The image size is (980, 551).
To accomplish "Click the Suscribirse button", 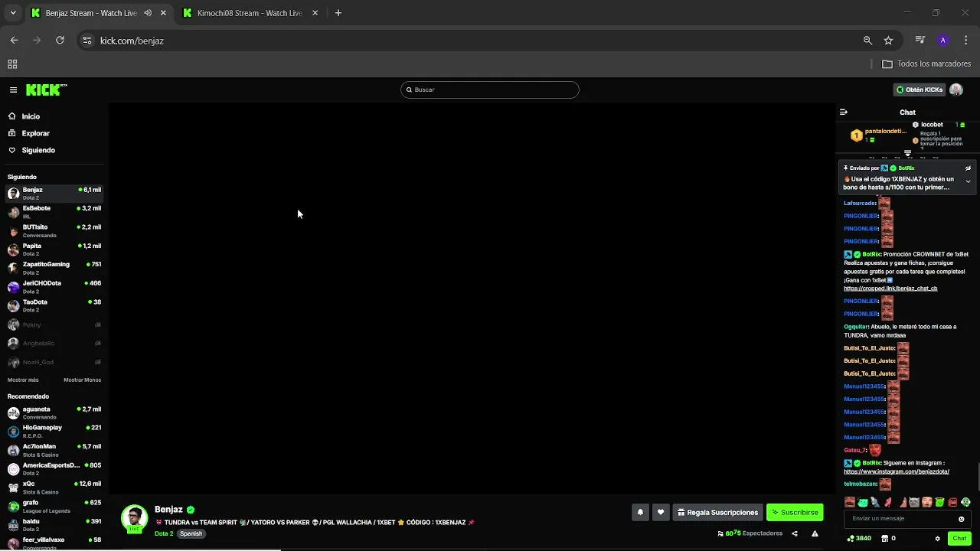I will pyautogui.click(x=795, y=512).
